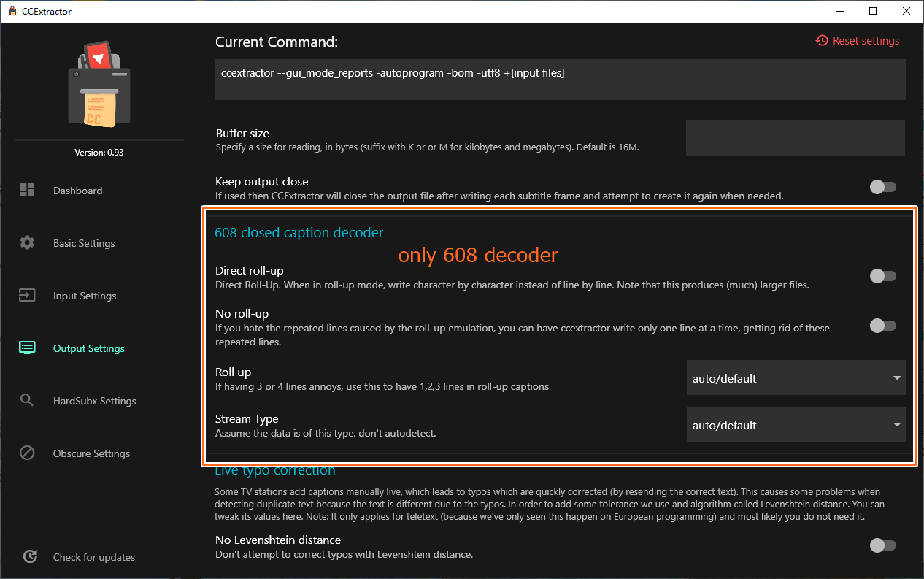Toggle No Levenshtein distance switch
Screen dimensions: 924x579
tap(883, 545)
